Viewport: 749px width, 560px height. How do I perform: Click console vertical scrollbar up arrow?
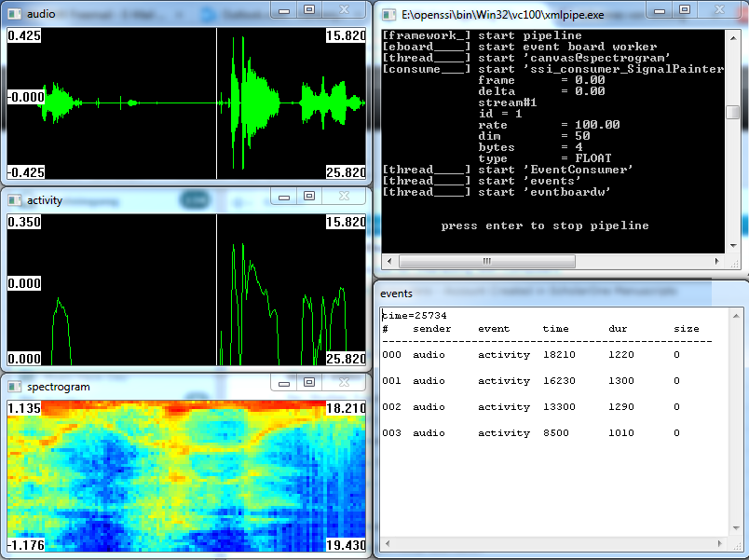coord(733,37)
